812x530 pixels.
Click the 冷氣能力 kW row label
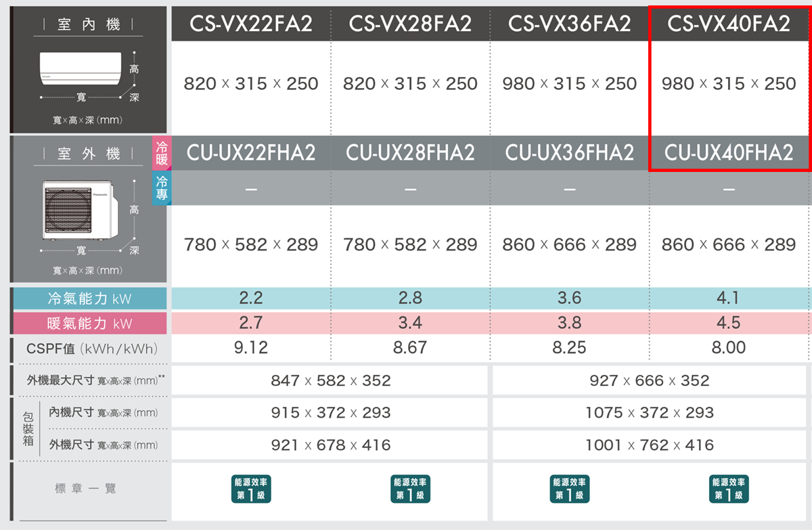click(x=89, y=299)
